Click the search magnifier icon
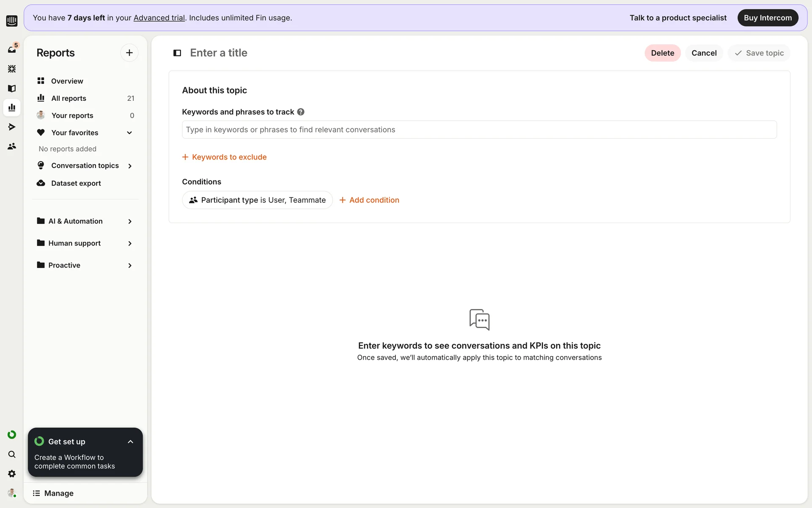The image size is (812, 508). (12, 454)
